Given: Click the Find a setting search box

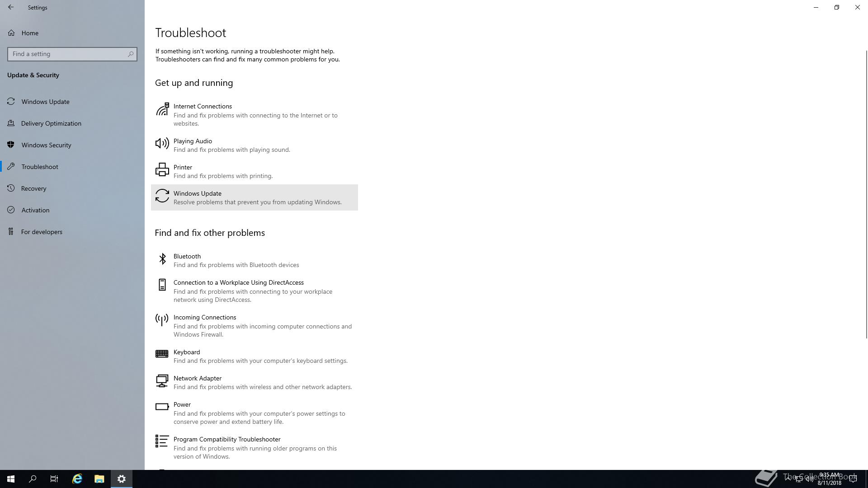Looking at the screenshot, I should (x=72, y=54).
